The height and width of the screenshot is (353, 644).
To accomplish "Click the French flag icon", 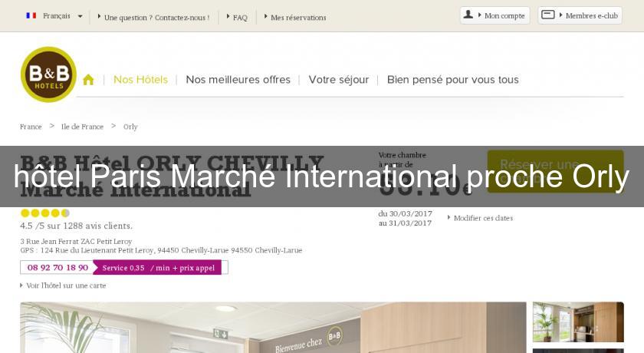I will (31, 15).
